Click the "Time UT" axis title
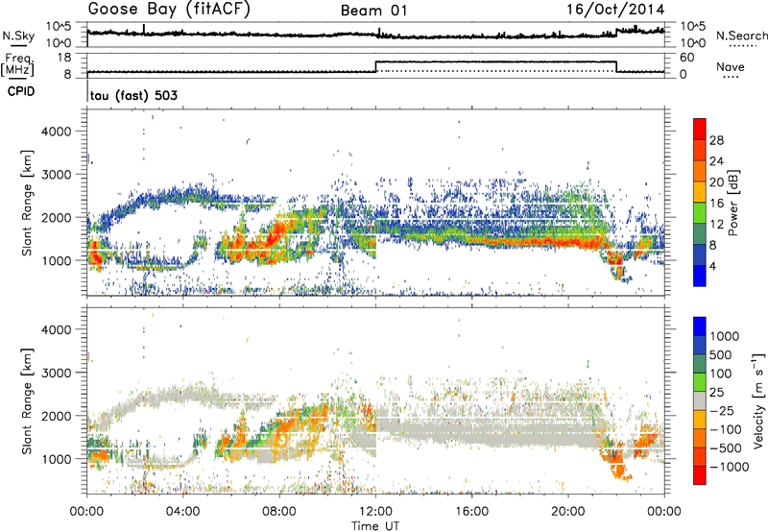 coord(375,526)
